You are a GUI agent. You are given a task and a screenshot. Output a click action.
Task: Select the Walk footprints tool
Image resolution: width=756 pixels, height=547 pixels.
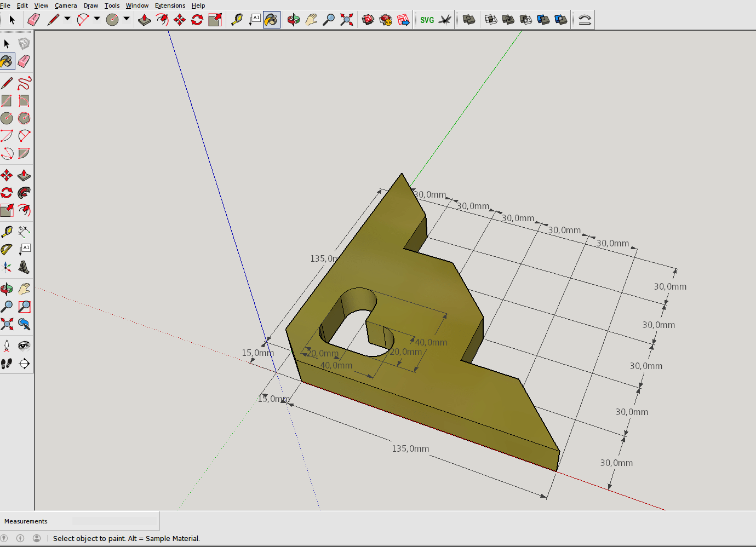point(7,364)
